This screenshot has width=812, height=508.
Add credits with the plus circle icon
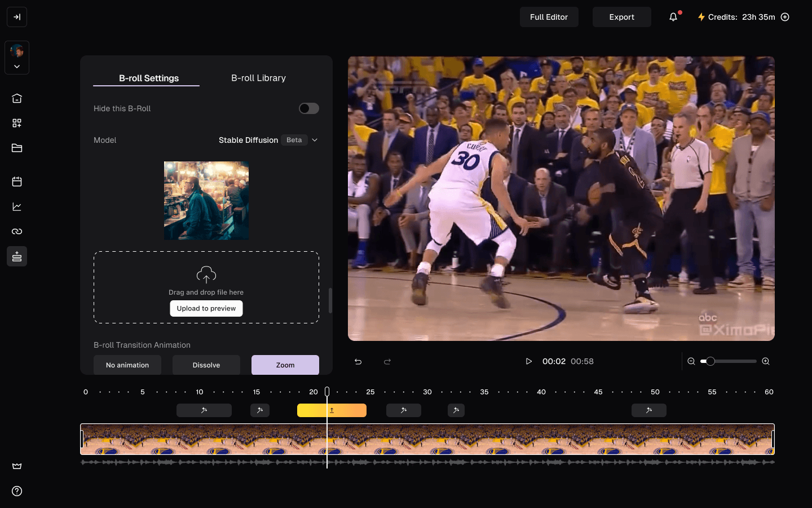click(x=785, y=17)
